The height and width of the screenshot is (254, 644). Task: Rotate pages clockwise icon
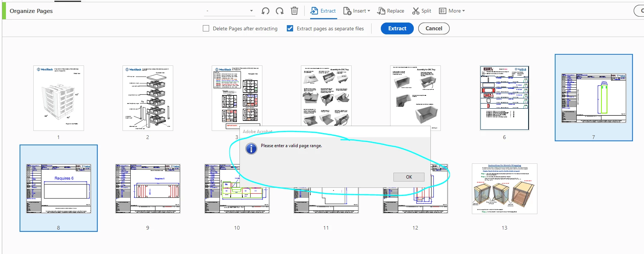pyautogui.click(x=280, y=11)
